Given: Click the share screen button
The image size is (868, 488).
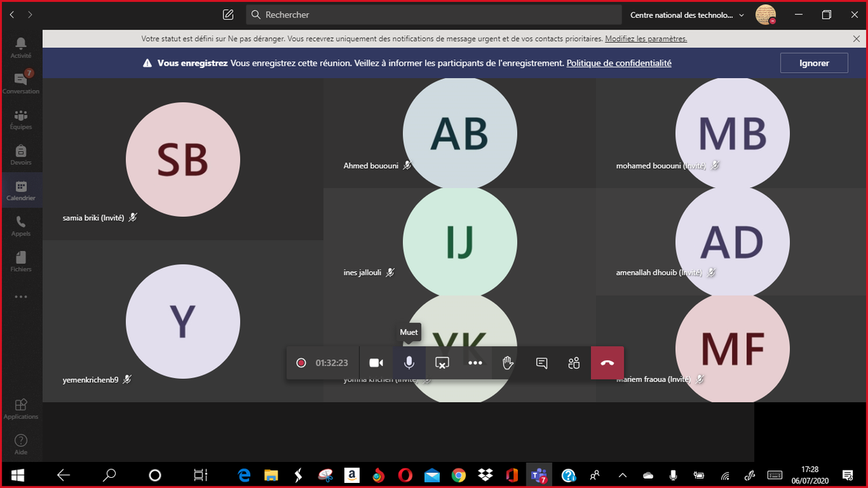Looking at the screenshot, I should pyautogui.click(x=442, y=363).
